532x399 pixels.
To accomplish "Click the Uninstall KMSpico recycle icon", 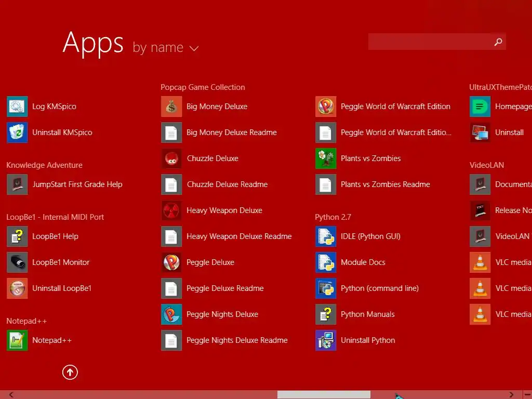I will (x=17, y=132).
